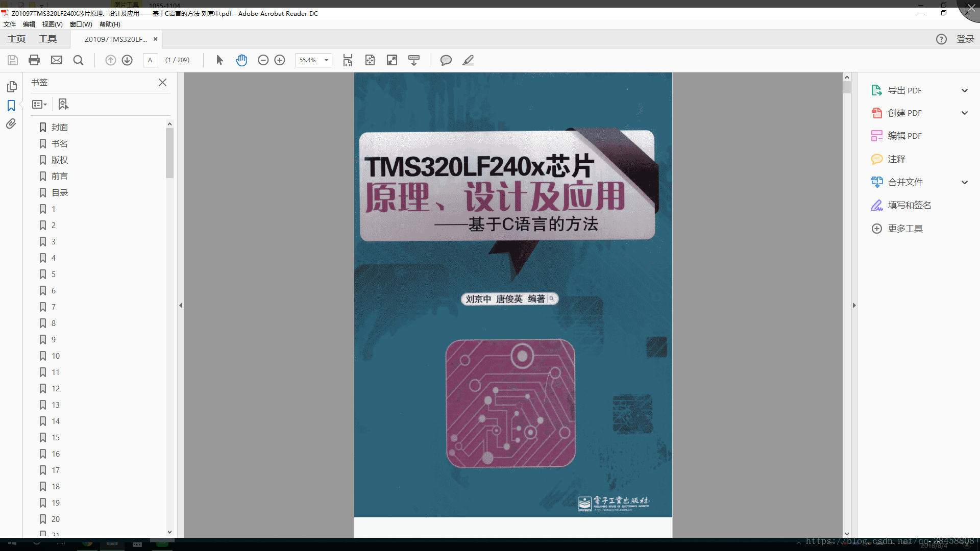This screenshot has width=980, height=551.
Task: Click the page label A toolbar box
Action: pos(150,60)
